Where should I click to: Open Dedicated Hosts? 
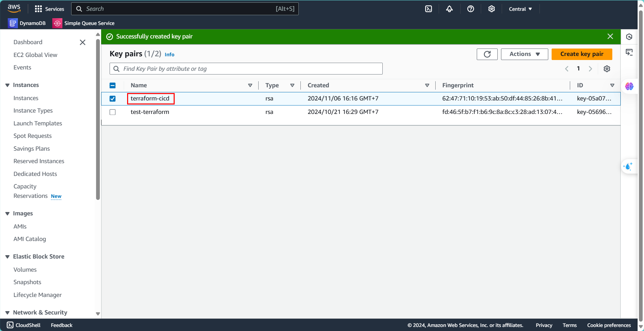coord(35,174)
